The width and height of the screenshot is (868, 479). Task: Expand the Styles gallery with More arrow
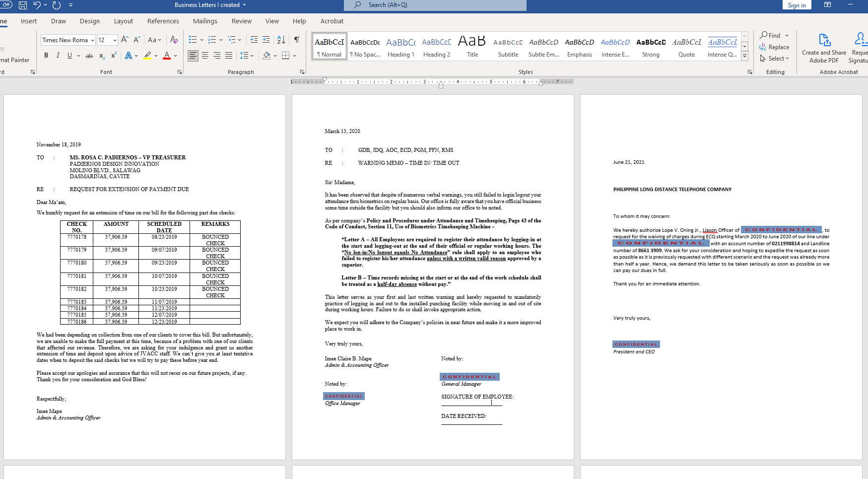[x=744, y=57]
